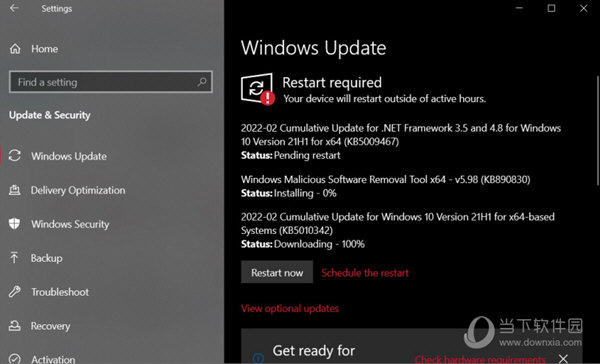
Task: Click the Recovery icon in sidebar
Action: click(x=15, y=326)
